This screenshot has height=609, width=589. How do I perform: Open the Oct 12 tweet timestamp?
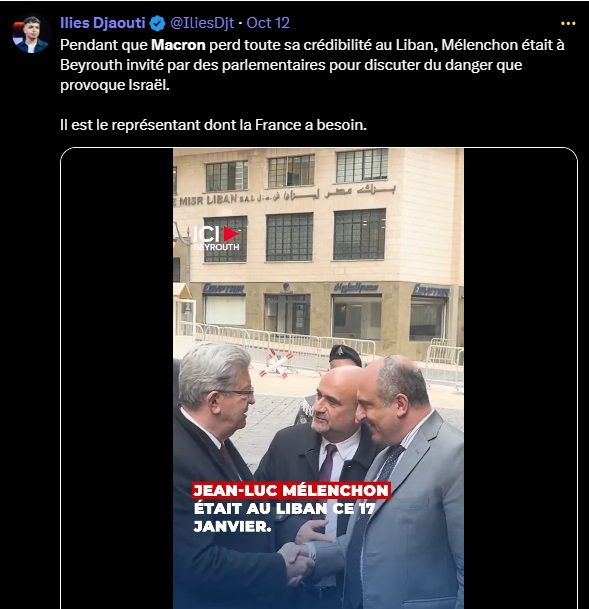[268, 23]
